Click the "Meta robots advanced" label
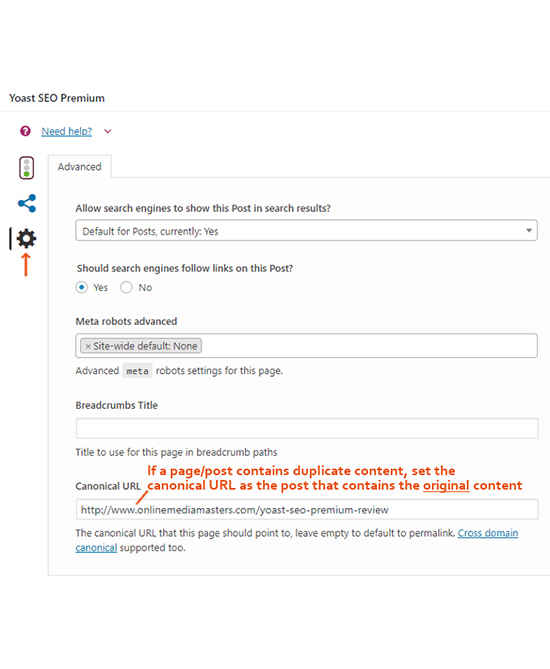This screenshot has width=550, height=669. pyautogui.click(x=126, y=321)
